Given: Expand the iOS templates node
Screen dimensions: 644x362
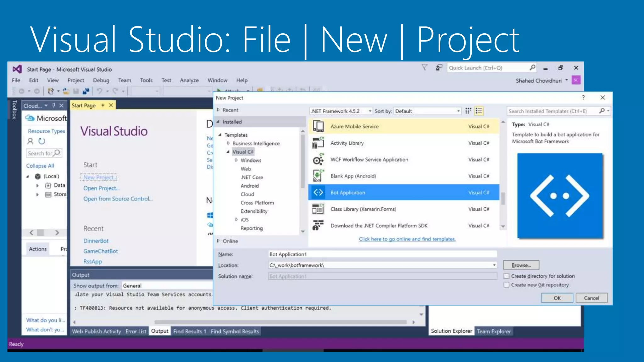Looking at the screenshot, I should [x=236, y=220].
